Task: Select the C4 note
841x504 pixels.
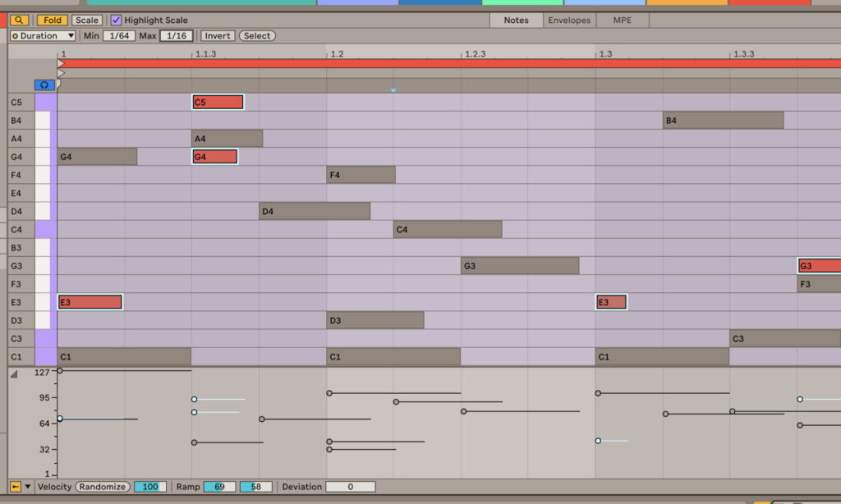Action: (448, 230)
